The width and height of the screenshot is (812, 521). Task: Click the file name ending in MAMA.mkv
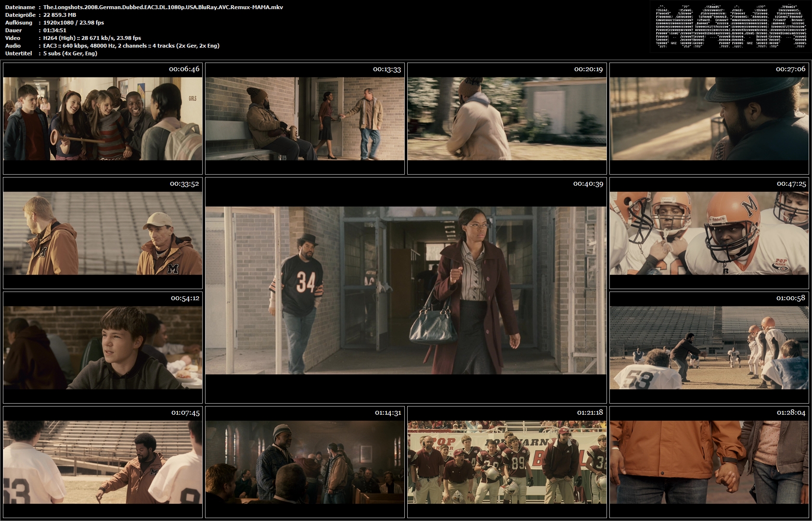[x=163, y=7]
